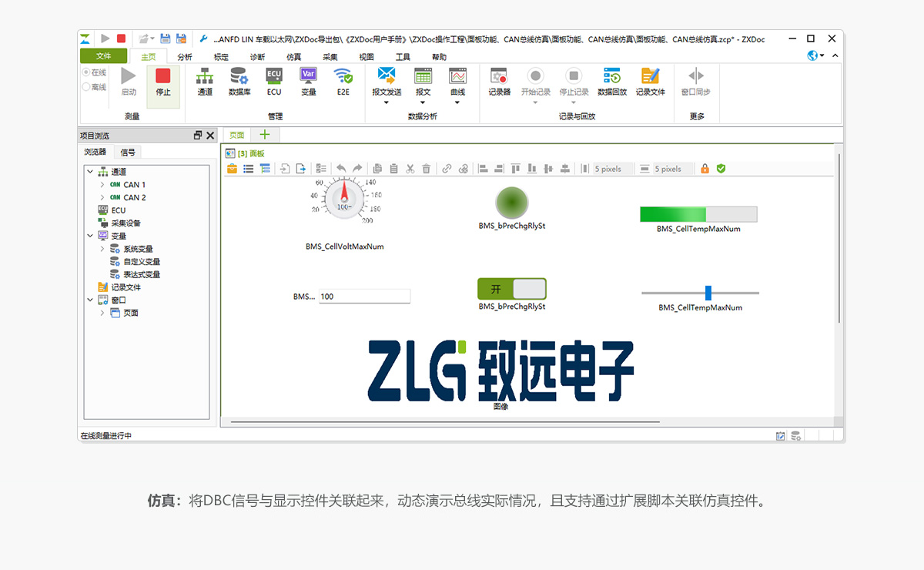Open 记录文件 in the ribbon

point(651,81)
